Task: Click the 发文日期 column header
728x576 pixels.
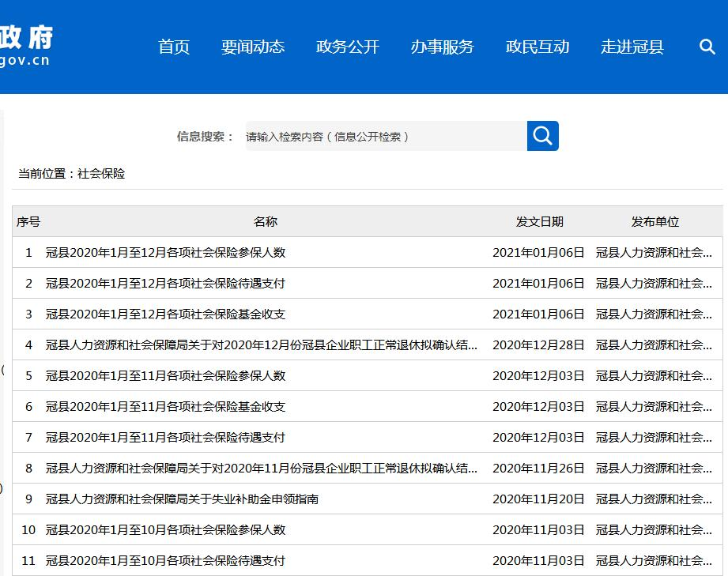Action: pyautogui.click(x=540, y=221)
